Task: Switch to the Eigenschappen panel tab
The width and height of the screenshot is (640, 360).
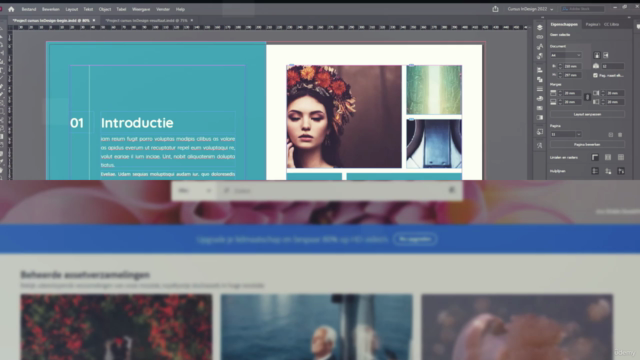Action: pos(564,24)
